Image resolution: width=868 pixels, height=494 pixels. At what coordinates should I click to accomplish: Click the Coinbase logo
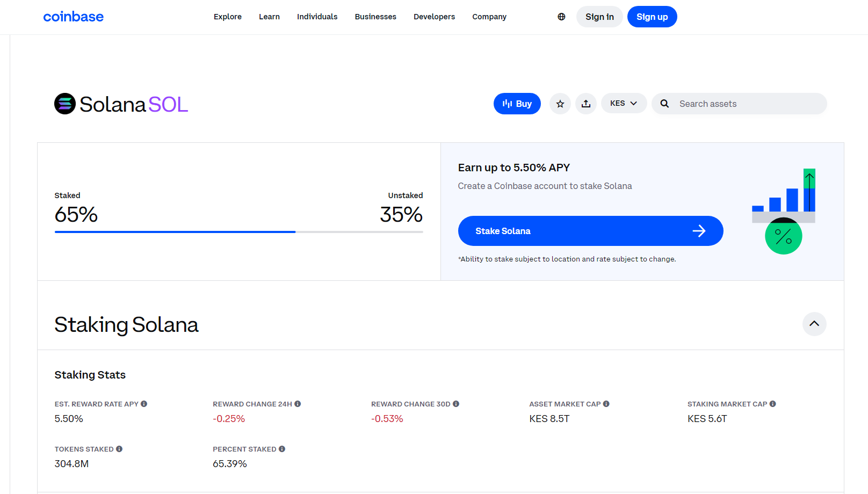pos(74,17)
